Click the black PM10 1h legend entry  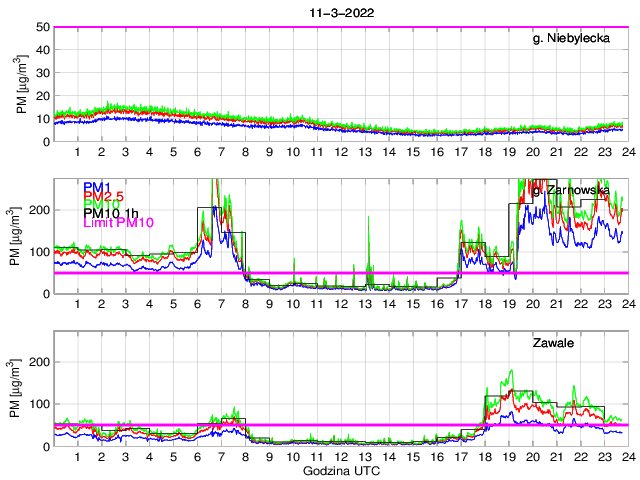click(113, 213)
